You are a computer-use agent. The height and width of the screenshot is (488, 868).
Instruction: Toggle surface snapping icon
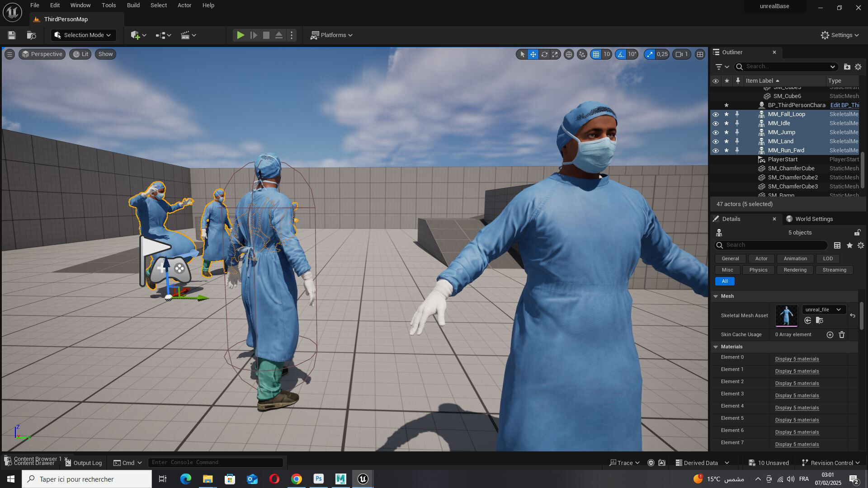(x=582, y=54)
